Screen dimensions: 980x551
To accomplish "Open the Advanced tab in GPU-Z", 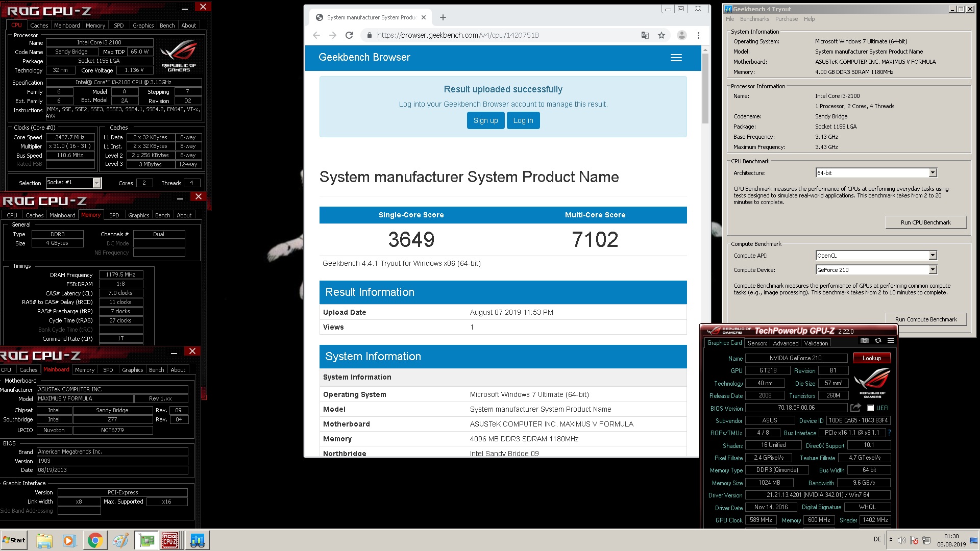I will 786,343.
